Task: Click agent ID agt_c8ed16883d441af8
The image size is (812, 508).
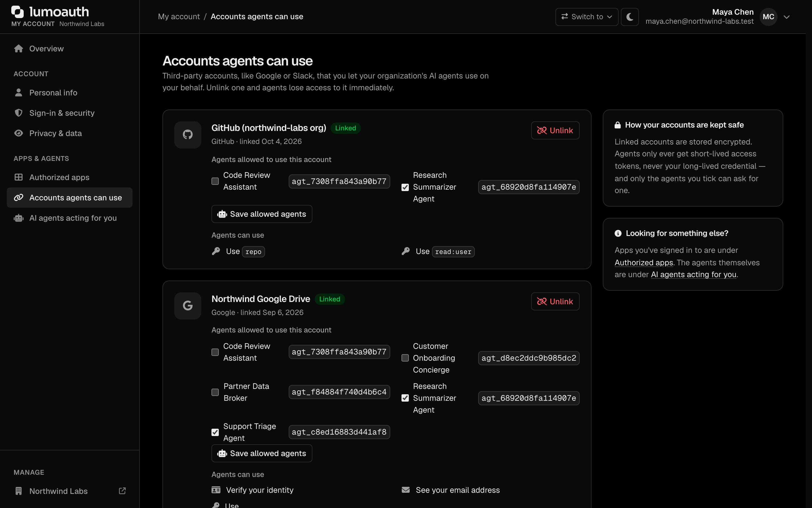Action: 339,432
